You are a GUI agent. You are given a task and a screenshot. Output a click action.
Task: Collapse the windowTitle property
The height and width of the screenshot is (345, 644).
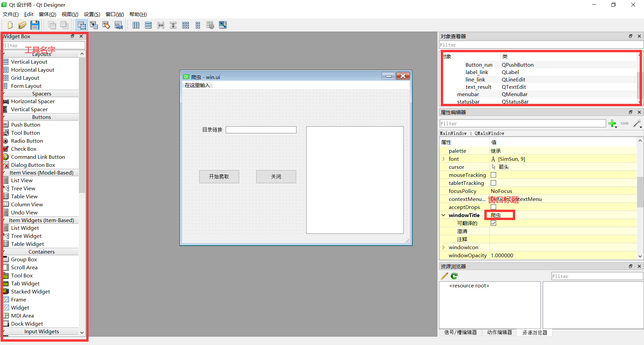pos(443,215)
